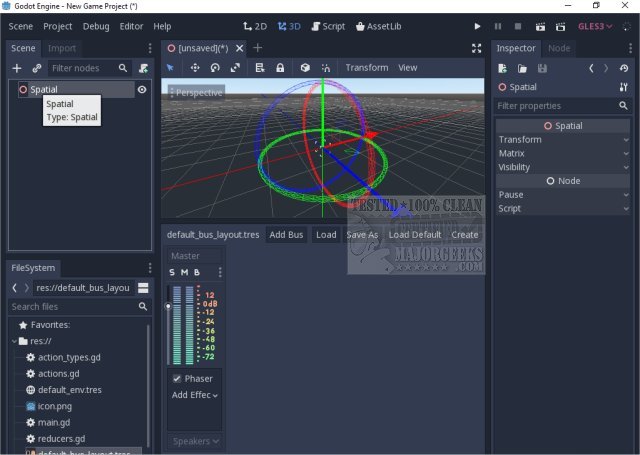The width and height of the screenshot is (640, 455).
Task: Click the lock selected object icon
Action: pyautogui.click(x=280, y=68)
